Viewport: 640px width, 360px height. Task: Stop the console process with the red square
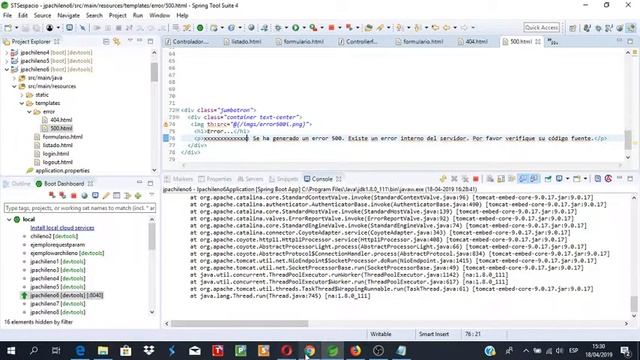click(x=476, y=179)
